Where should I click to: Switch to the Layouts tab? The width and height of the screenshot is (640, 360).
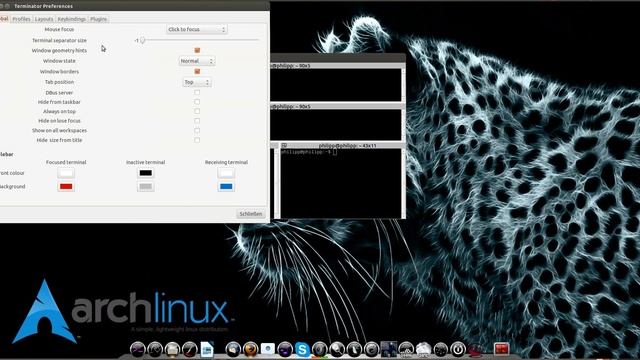coord(44,19)
